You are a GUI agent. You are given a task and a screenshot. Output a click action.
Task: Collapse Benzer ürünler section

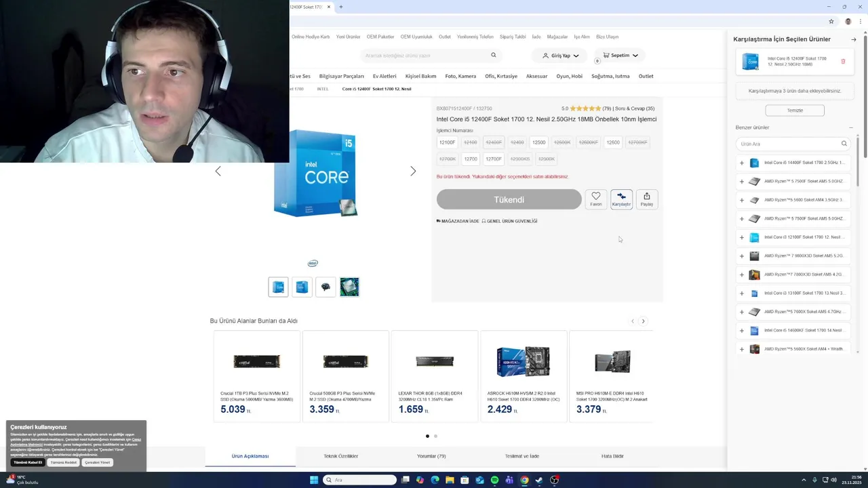(x=851, y=127)
